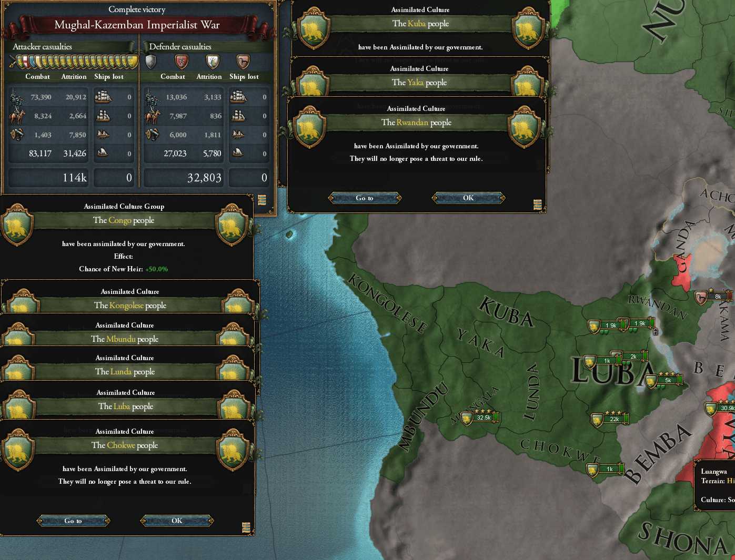The image size is (735, 560).
Task: Select the defender shield with horse emblem
Action: [243, 62]
